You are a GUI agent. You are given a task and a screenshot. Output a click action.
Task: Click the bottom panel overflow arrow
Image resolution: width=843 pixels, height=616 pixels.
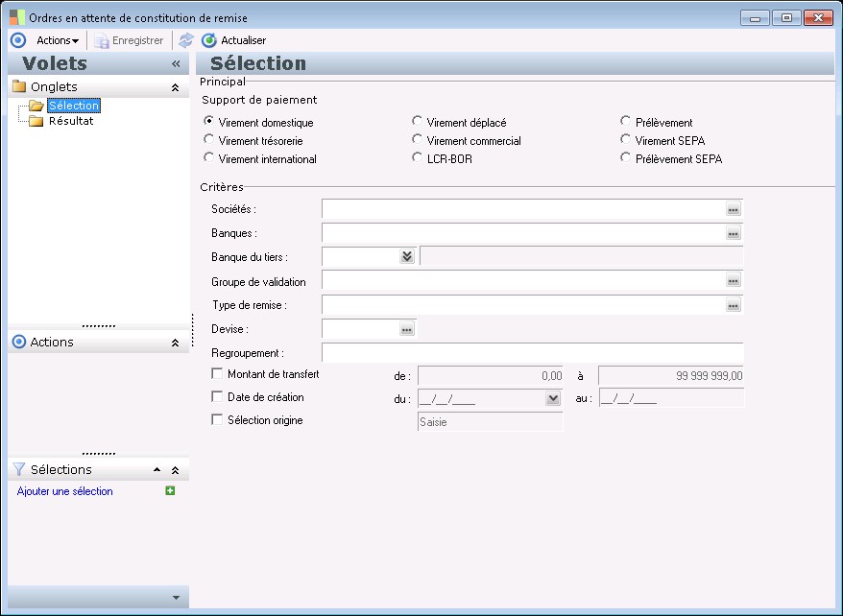pos(176,597)
